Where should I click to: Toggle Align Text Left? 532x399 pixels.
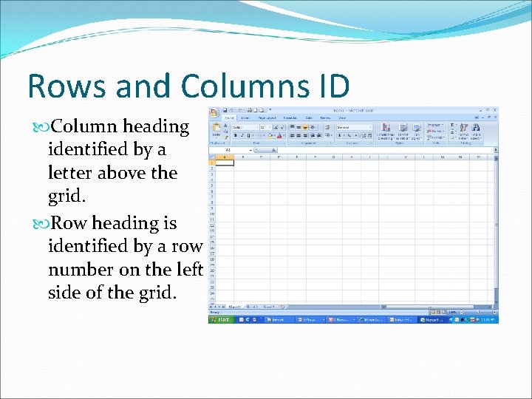coord(292,135)
